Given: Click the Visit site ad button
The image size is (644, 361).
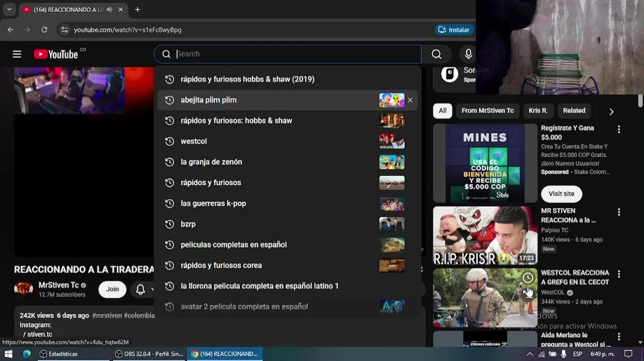Looking at the screenshot, I should click(x=561, y=194).
